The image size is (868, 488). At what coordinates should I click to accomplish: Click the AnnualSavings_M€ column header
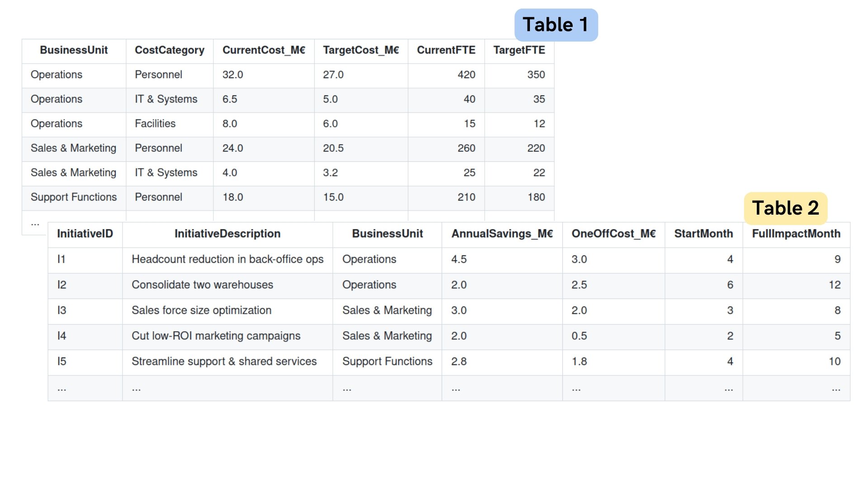point(502,234)
